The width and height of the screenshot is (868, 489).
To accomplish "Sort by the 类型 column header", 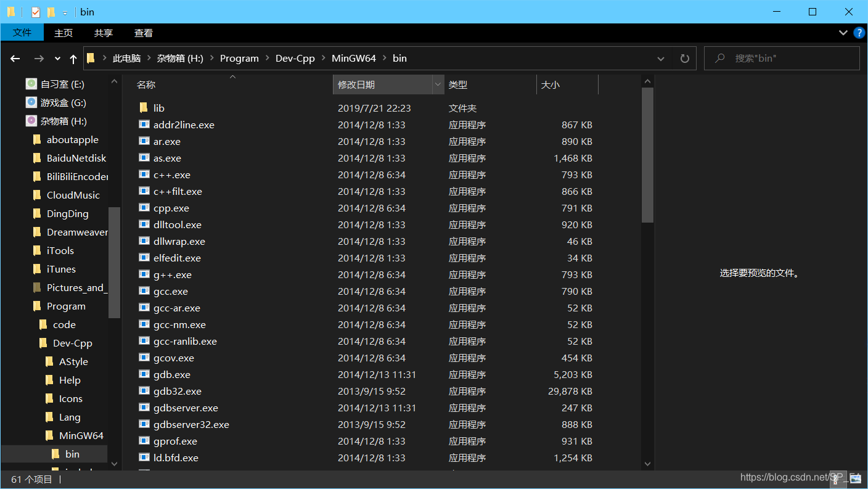I will [490, 84].
